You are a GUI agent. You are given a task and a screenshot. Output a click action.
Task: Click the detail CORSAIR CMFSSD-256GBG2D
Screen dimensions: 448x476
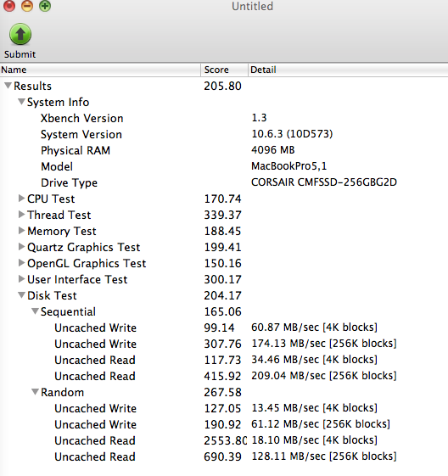click(324, 182)
